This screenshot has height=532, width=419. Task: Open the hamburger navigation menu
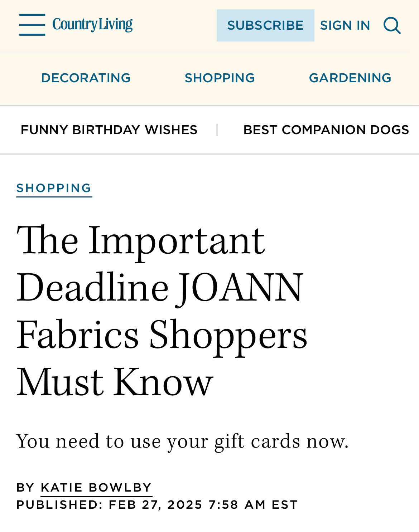[x=32, y=25]
